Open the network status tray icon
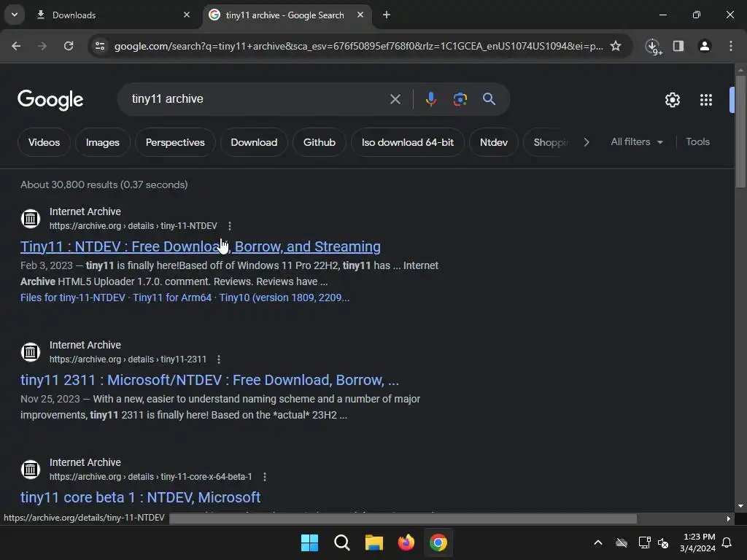 click(x=645, y=542)
